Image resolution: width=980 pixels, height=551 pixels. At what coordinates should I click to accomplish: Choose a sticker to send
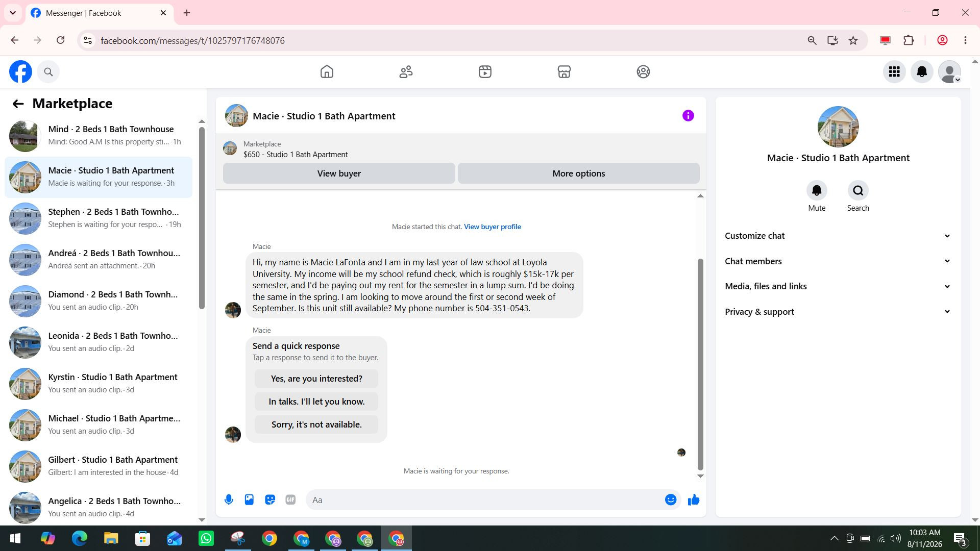click(270, 500)
